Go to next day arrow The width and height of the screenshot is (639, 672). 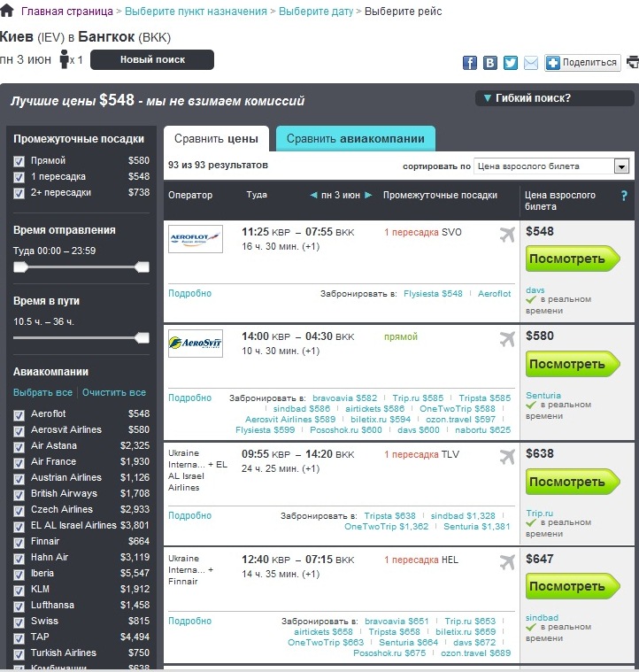368,195
